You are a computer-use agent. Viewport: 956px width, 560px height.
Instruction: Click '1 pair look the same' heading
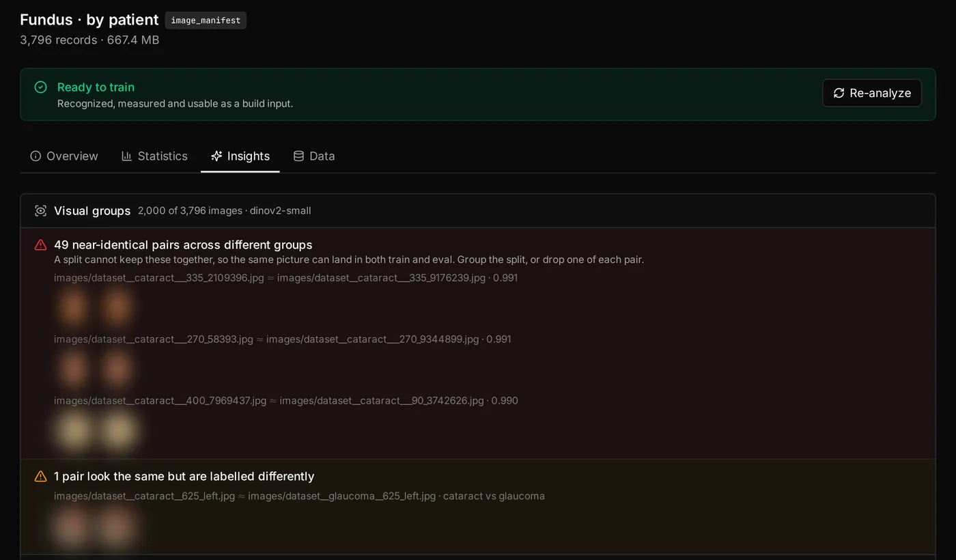[x=184, y=477]
